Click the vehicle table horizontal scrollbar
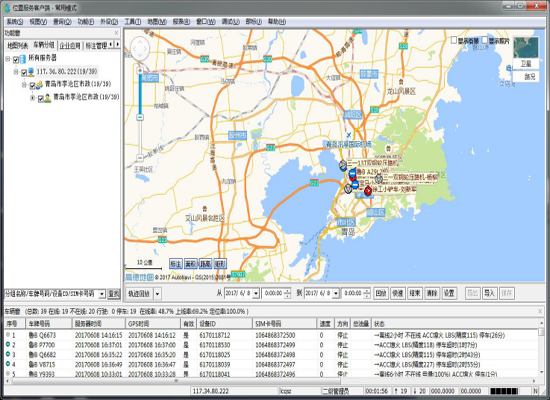This screenshot has width=550, height=400. (x=175, y=381)
